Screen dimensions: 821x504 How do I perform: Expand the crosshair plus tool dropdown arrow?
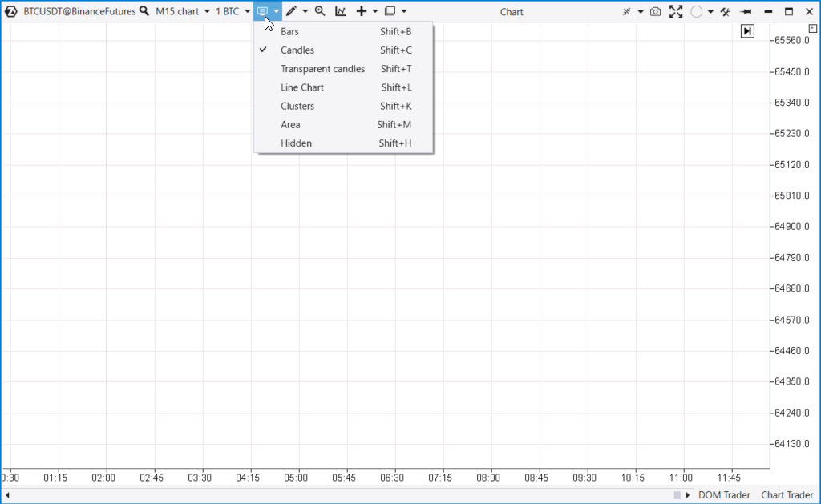click(x=374, y=11)
